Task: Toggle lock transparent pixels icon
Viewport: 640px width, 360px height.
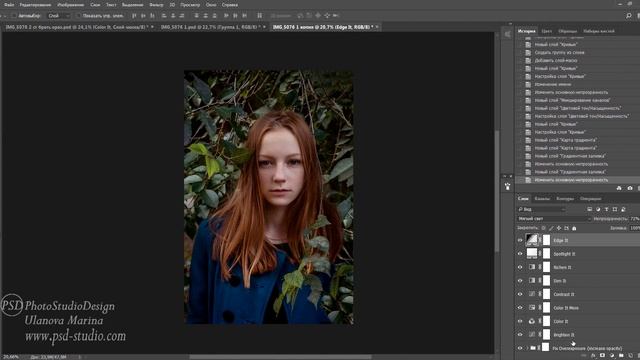Action: 543,228
